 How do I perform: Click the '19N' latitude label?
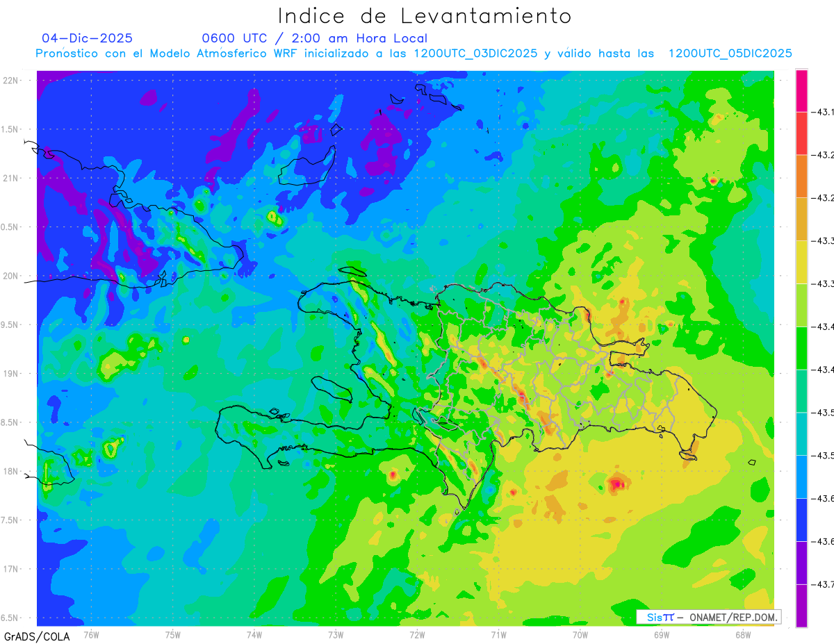coord(12,374)
